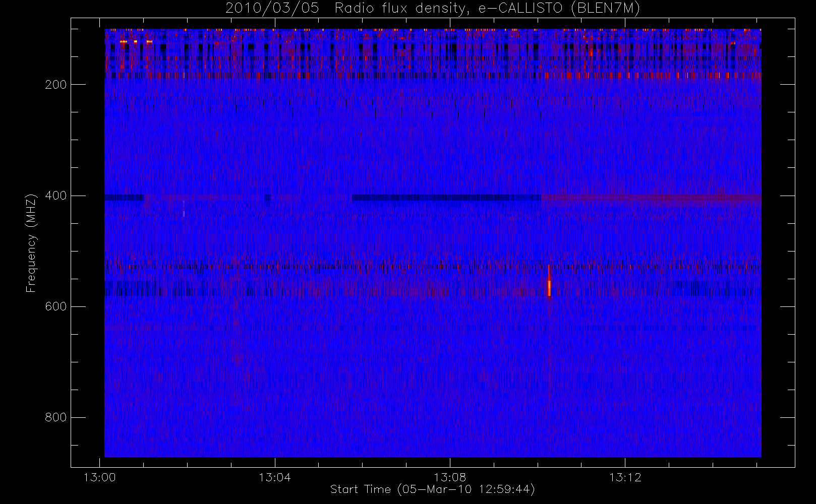Click the 13:00 time tick label
Image resolution: width=816 pixels, height=504 pixels.
click(x=100, y=477)
